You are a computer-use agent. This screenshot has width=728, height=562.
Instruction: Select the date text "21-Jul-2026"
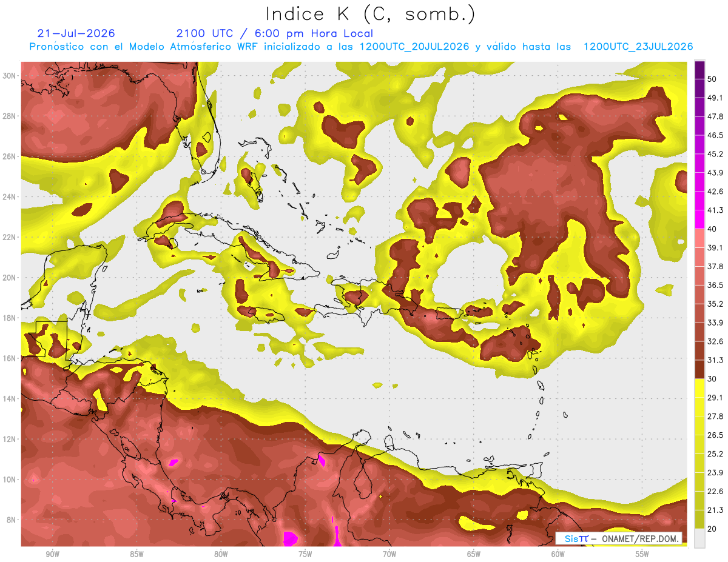[76, 33]
